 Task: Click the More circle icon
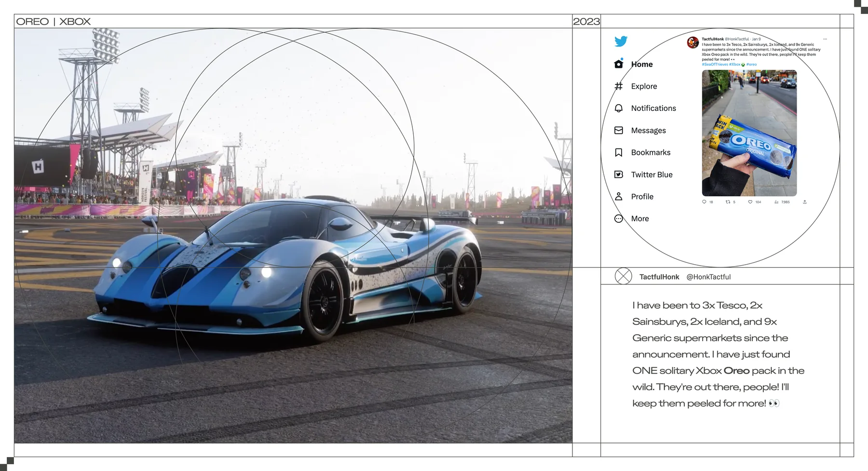click(x=619, y=218)
